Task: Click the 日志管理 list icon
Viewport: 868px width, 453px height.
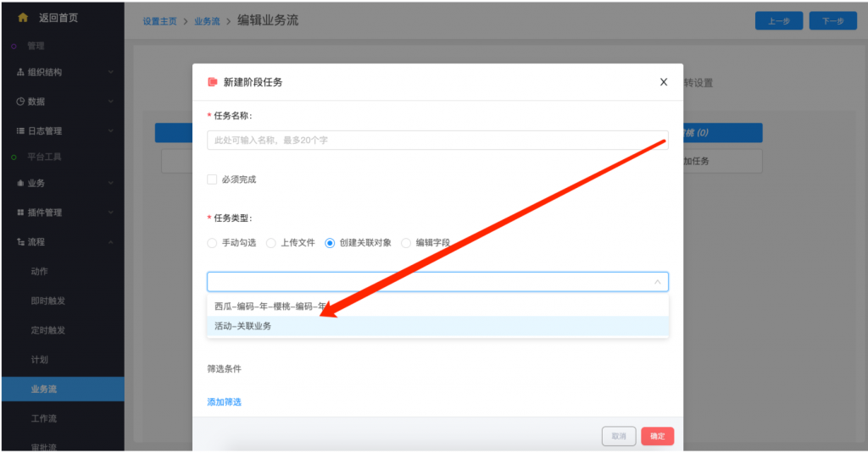Action: [x=20, y=131]
